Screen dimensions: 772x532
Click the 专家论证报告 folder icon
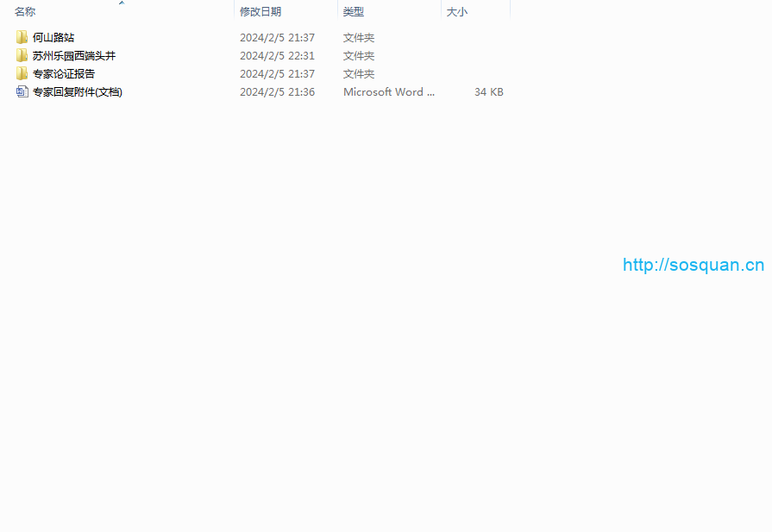tap(22, 73)
